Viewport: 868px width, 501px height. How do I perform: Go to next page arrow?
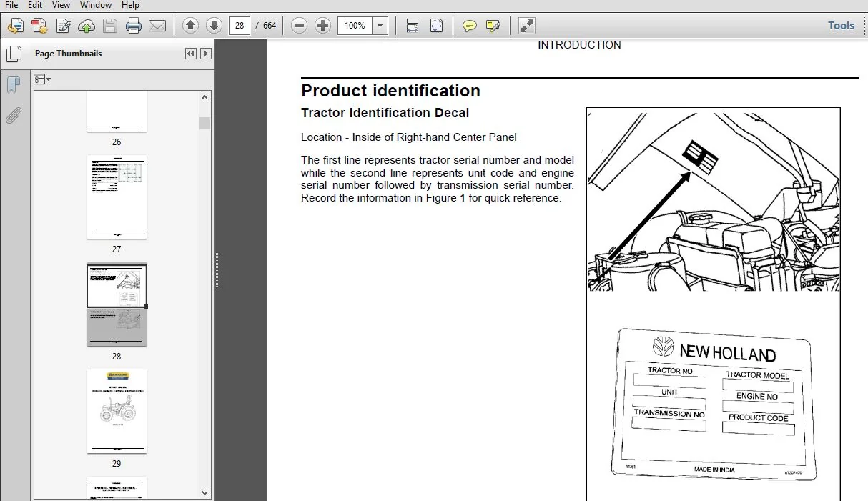point(214,26)
